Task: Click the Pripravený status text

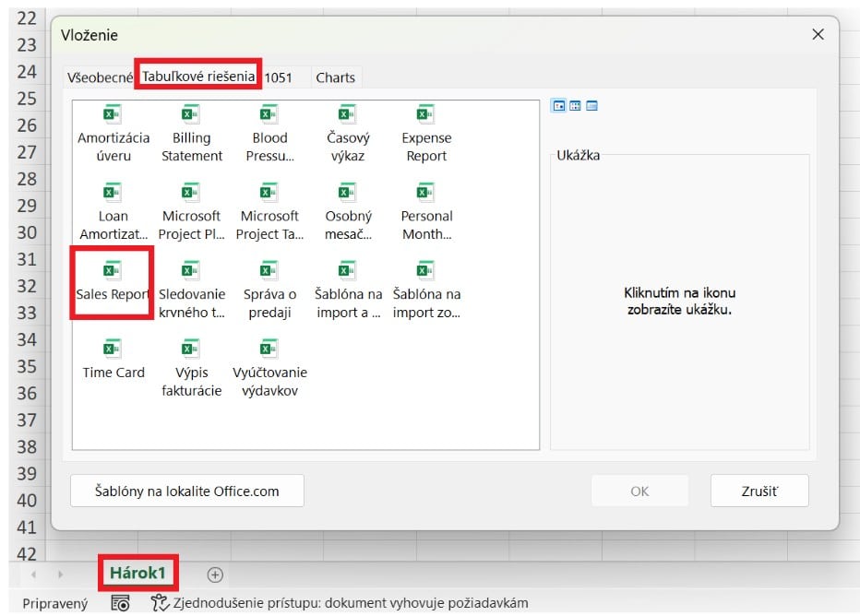Action: pyautogui.click(x=54, y=603)
